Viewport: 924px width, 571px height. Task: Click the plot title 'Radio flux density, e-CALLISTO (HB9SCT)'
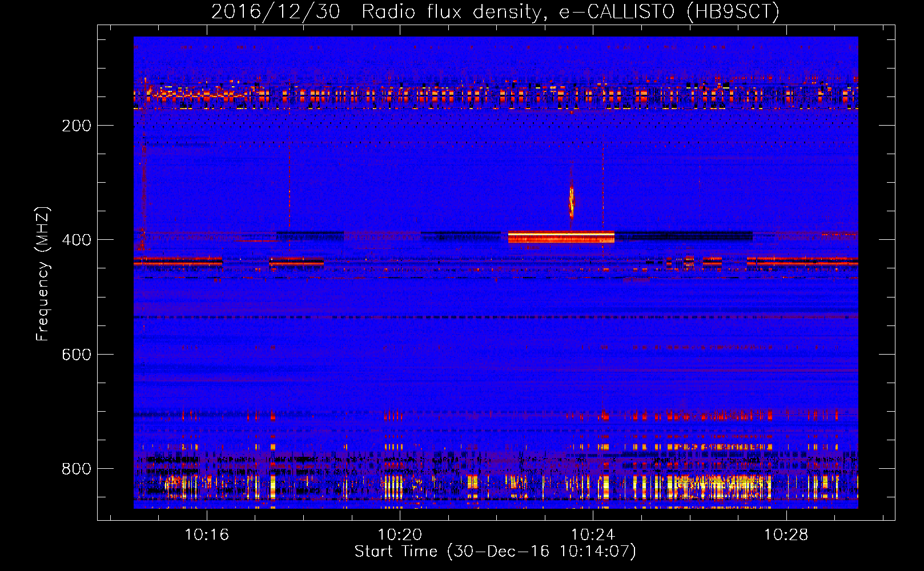[570, 11]
